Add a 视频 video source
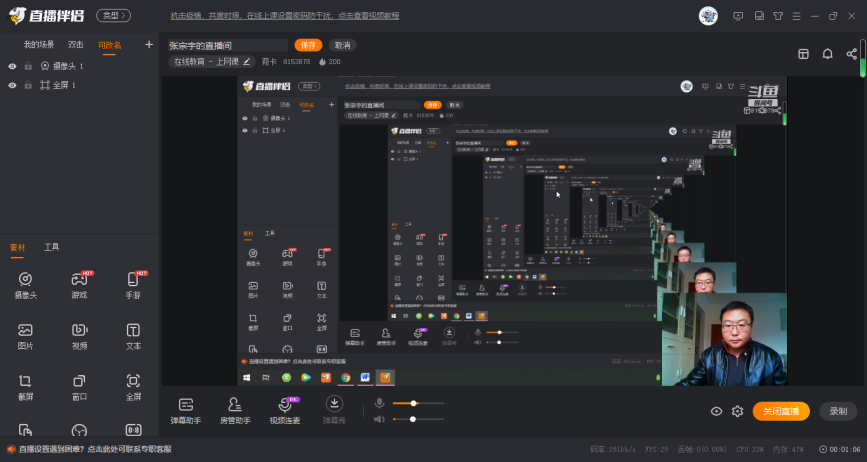Image resolution: width=867 pixels, height=462 pixels. pos(80,337)
